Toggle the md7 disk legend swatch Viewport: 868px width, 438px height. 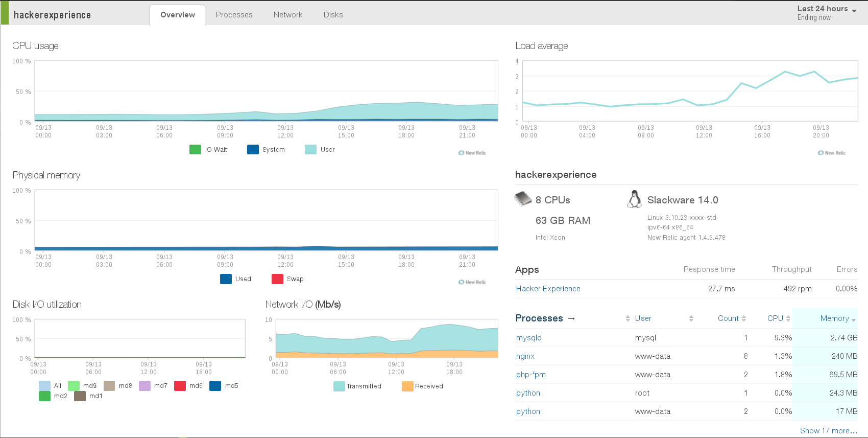tap(144, 385)
